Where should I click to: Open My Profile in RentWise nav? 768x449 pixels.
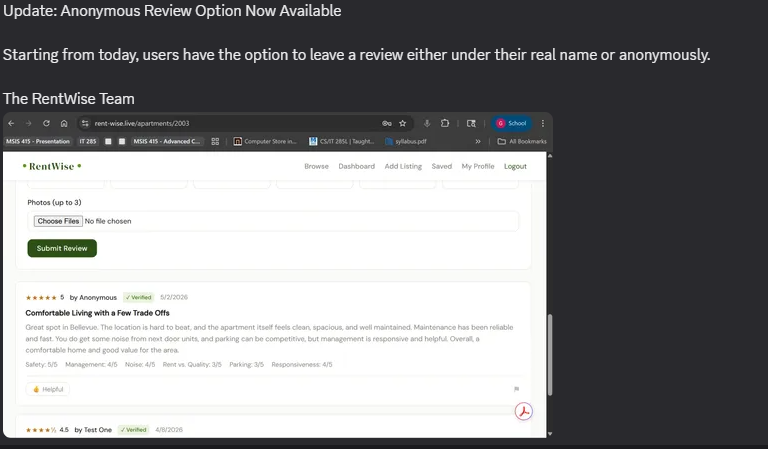point(478,166)
